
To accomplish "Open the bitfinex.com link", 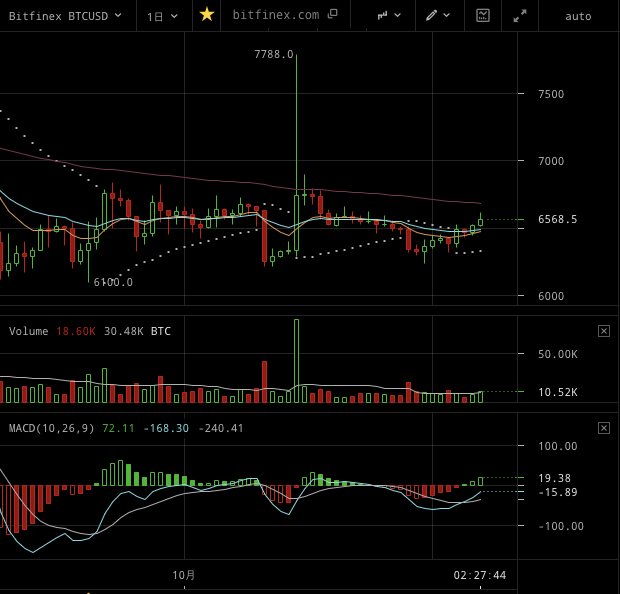I will tap(276, 15).
